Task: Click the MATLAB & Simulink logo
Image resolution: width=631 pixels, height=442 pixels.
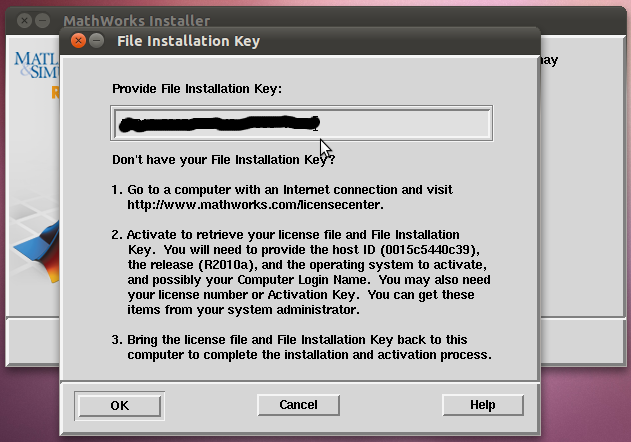Action: click(x=37, y=65)
